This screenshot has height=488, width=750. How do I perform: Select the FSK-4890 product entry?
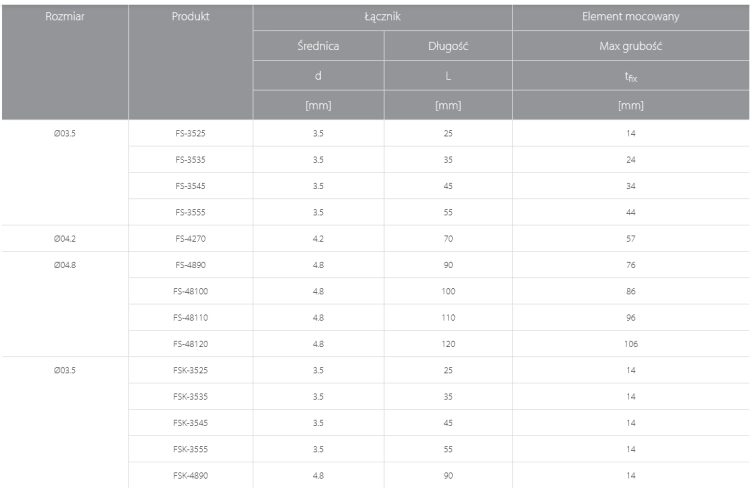190,476
